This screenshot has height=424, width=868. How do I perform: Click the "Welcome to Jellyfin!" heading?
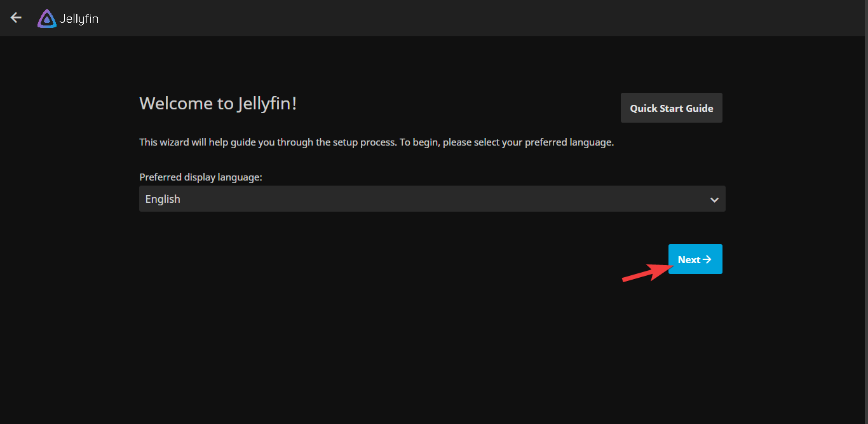[x=218, y=104]
